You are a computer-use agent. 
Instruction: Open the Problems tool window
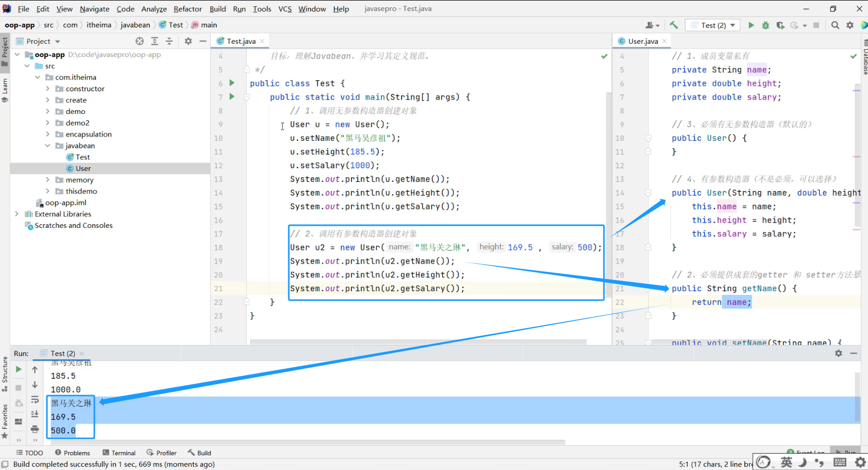click(72, 453)
